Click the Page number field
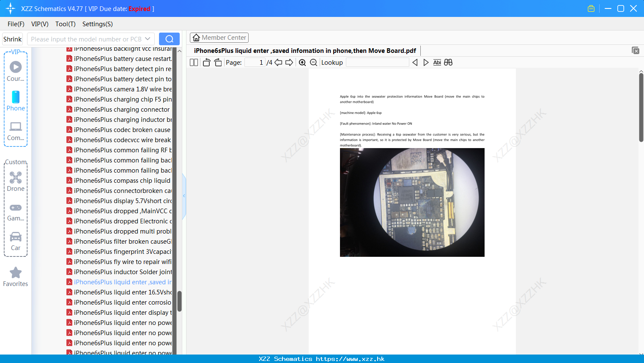The height and width of the screenshot is (363, 644). (x=255, y=63)
